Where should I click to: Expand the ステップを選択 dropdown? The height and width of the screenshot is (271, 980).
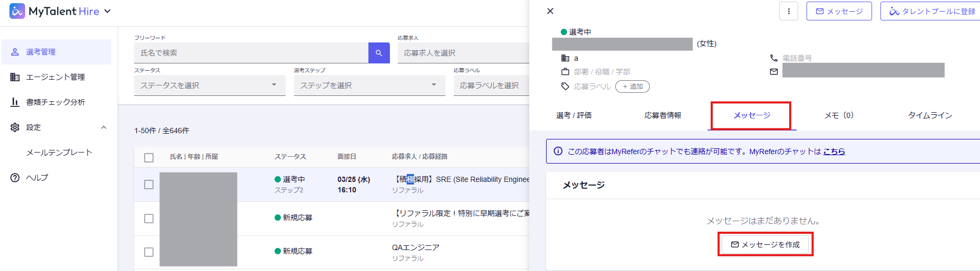(369, 85)
